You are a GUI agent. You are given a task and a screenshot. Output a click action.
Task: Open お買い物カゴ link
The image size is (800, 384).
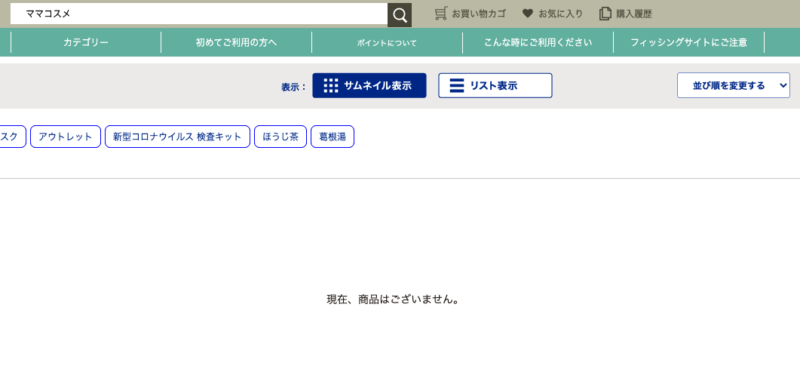[479, 14]
